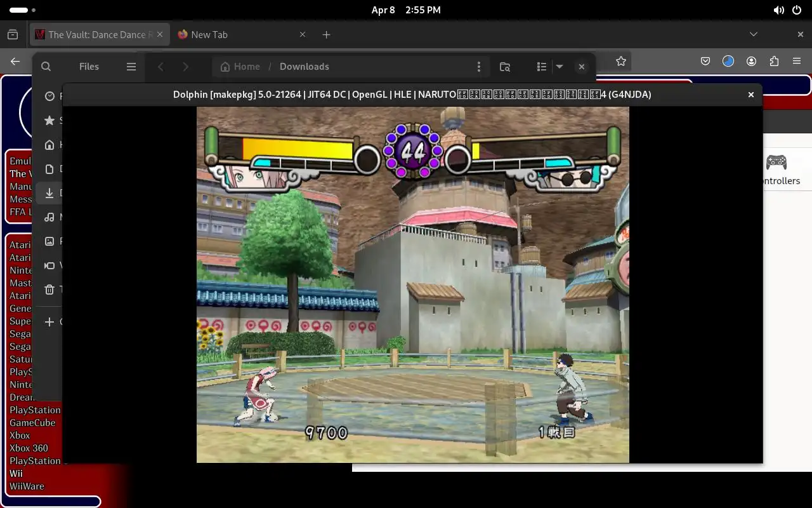Click the Dolphin window title bar text
This screenshot has width=812, height=508.
[x=412, y=95]
